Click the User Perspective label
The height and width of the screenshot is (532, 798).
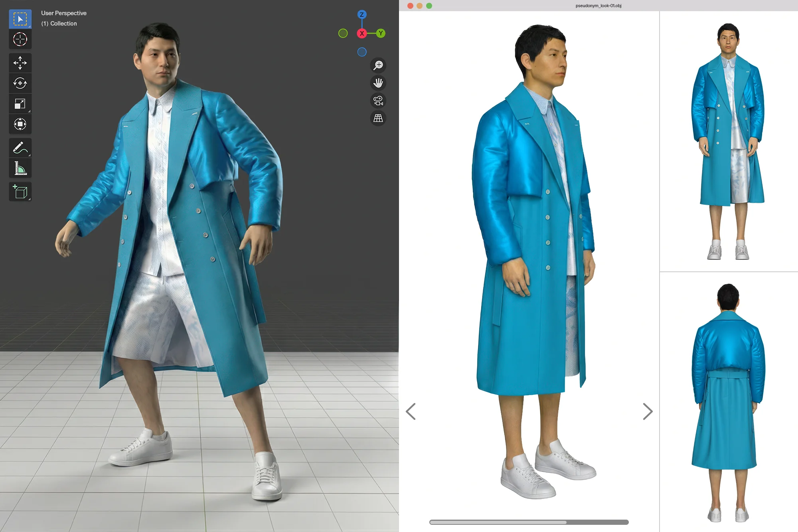[x=64, y=13]
